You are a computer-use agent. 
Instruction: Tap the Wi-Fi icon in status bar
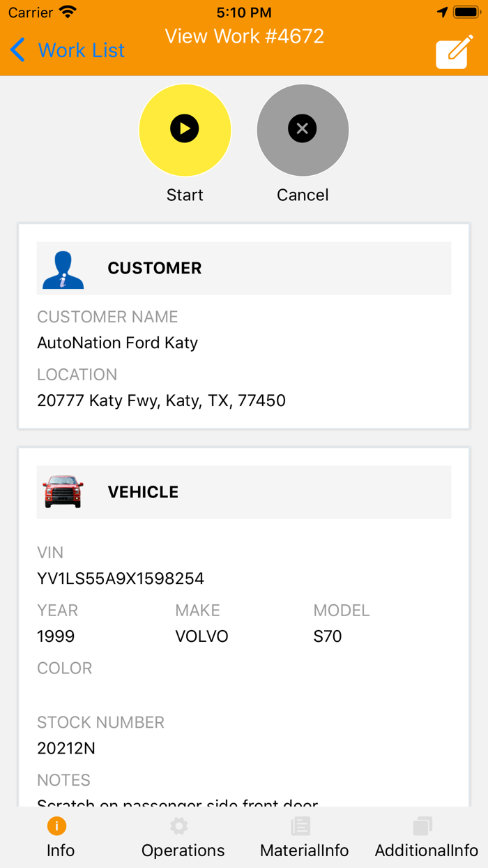click(x=67, y=11)
